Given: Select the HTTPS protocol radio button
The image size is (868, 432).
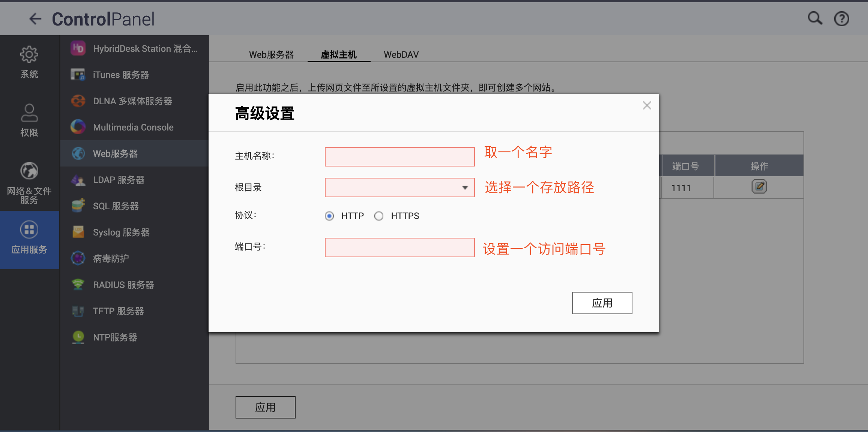Looking at the screenshot, I should coord(379,216).
